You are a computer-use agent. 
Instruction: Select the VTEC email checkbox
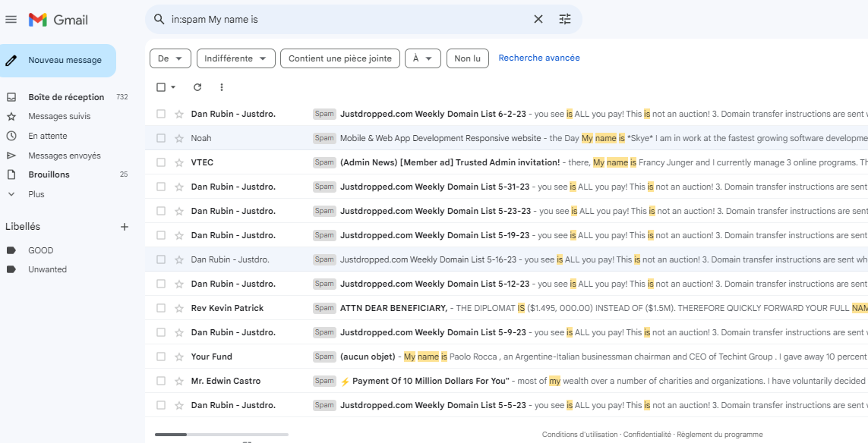tap(161, 162)
